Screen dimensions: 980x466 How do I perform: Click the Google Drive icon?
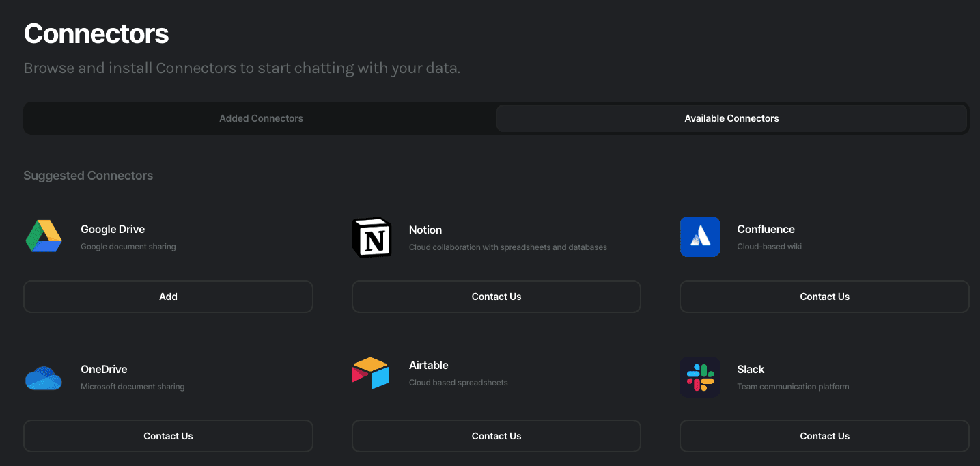coord(44,236)
